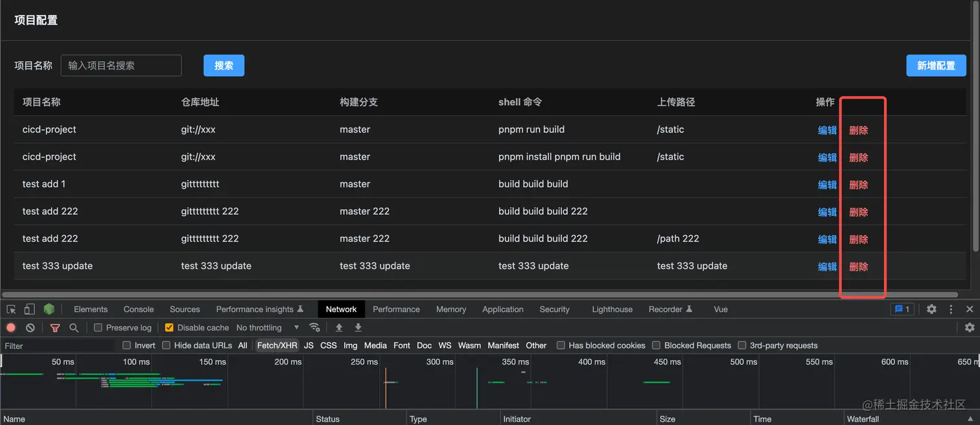Switch to the Vue devtools tab

(721, 310)
